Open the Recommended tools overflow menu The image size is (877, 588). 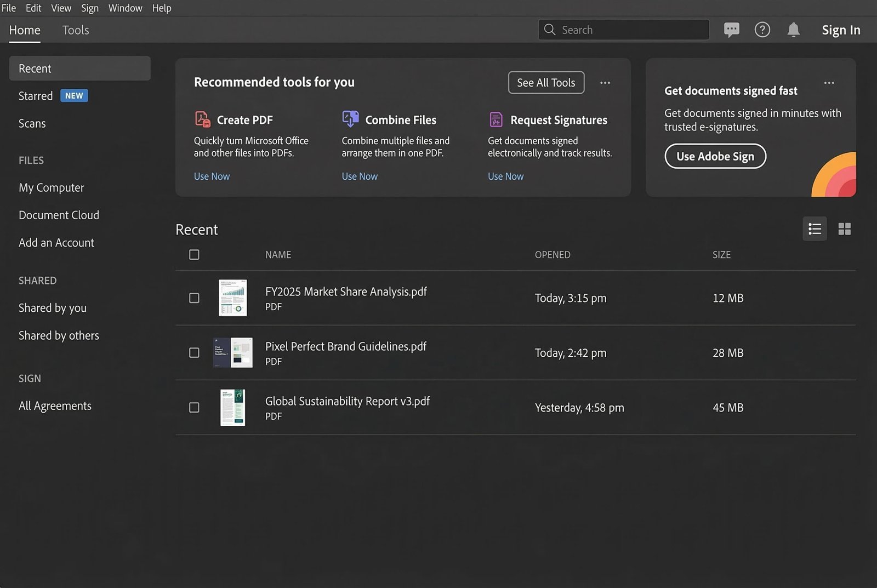coord(605,83)
